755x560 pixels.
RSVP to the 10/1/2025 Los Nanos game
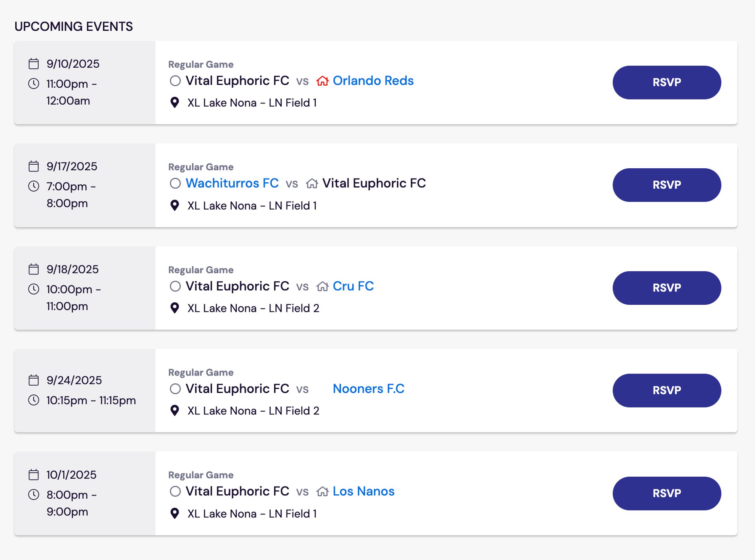[x=667, y=494]
